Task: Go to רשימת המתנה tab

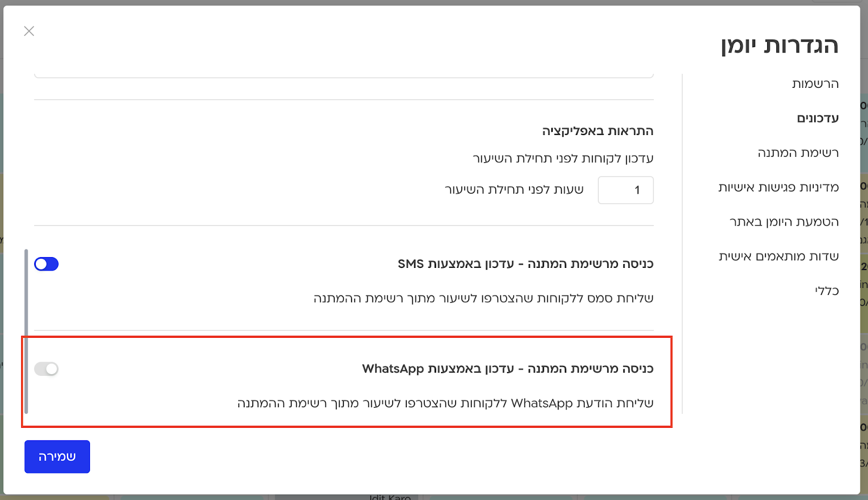Action: pyautogui.click(x=798, y=153)
